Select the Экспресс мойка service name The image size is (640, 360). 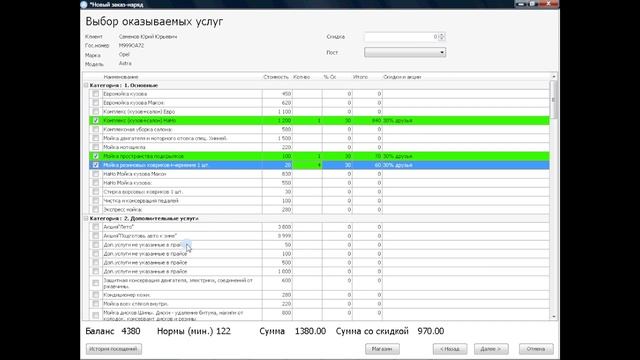point(122,209)
